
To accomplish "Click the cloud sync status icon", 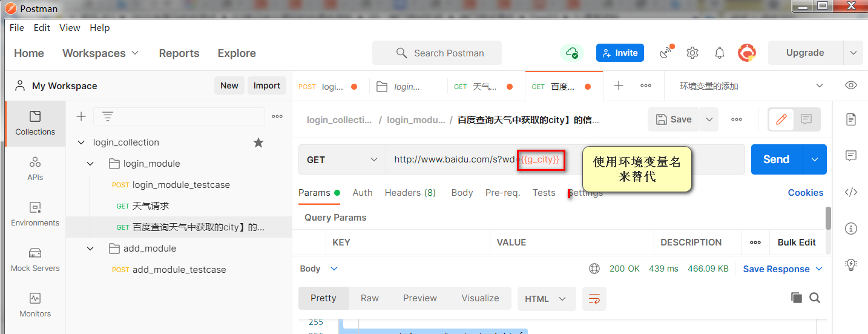I will point(571,53).
